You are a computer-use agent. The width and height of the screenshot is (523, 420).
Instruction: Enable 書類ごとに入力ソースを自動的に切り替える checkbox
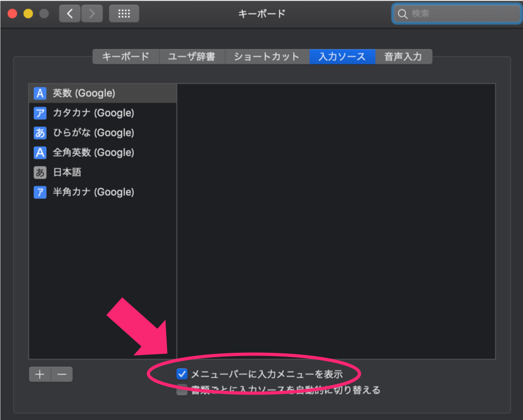click(x=182, y=390)
